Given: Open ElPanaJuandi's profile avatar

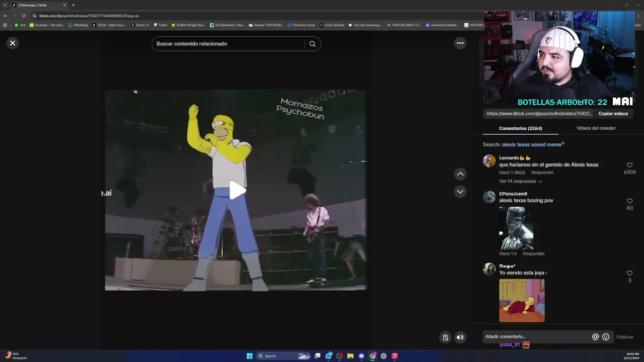Looking at the screenshot, I should point(489,197).
